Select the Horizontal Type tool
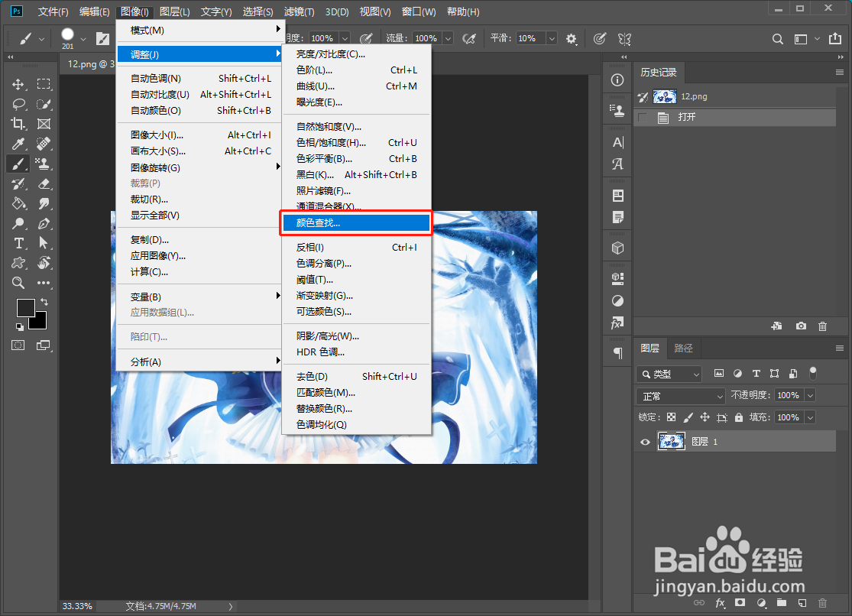 18,243
